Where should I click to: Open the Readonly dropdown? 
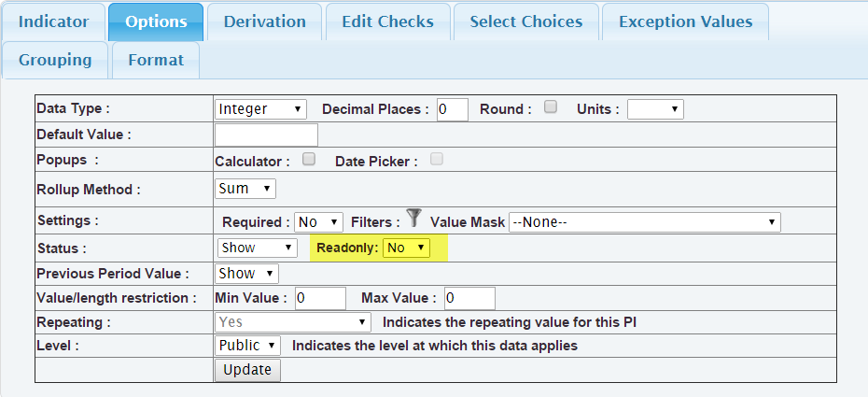(407, 248)
